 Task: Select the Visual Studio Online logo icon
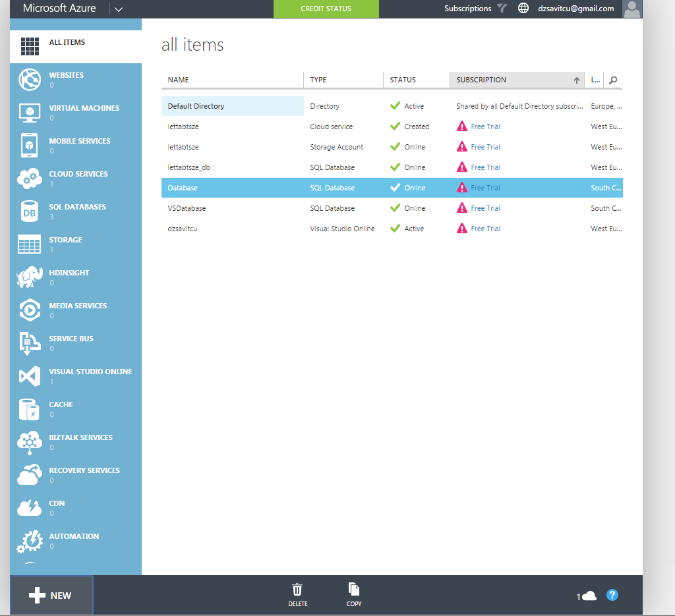pyautogui.click(x=30, y=376)
